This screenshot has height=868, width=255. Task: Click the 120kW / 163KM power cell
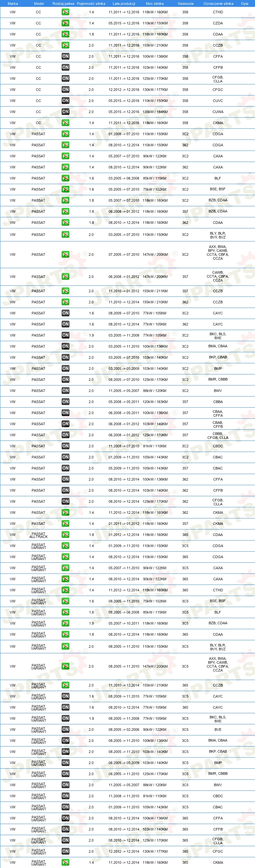click(155, 402)
